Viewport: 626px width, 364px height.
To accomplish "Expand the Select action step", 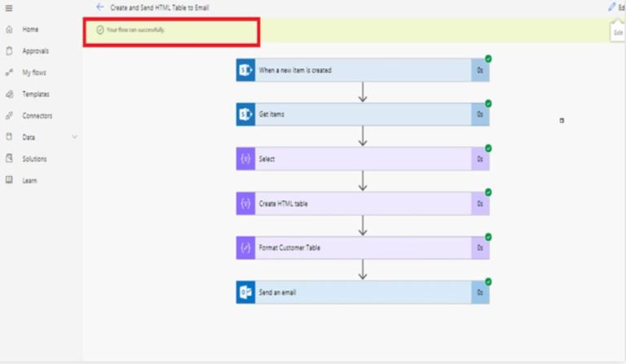I will click(363, 159).
